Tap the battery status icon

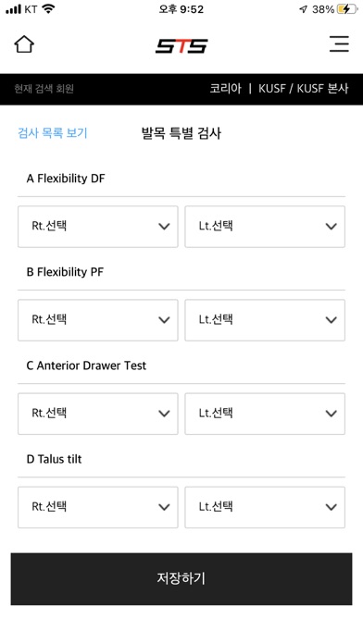[x=347, y=9]
